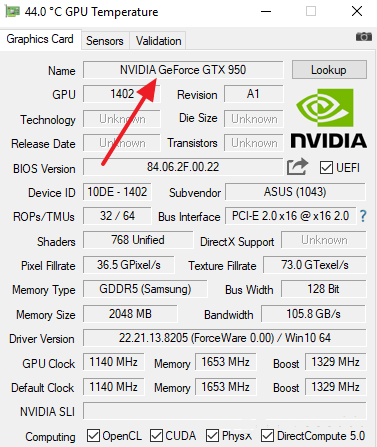The width and height of the screenshot is (377, 447).
Task: Click the Bus Interface question mark icon
Action: tap(363, 216)
